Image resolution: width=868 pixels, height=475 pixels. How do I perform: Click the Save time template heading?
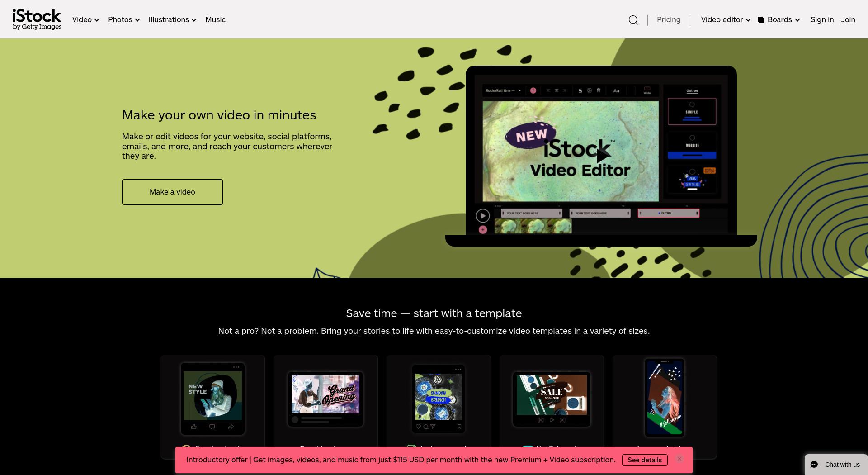coord(434,313)
